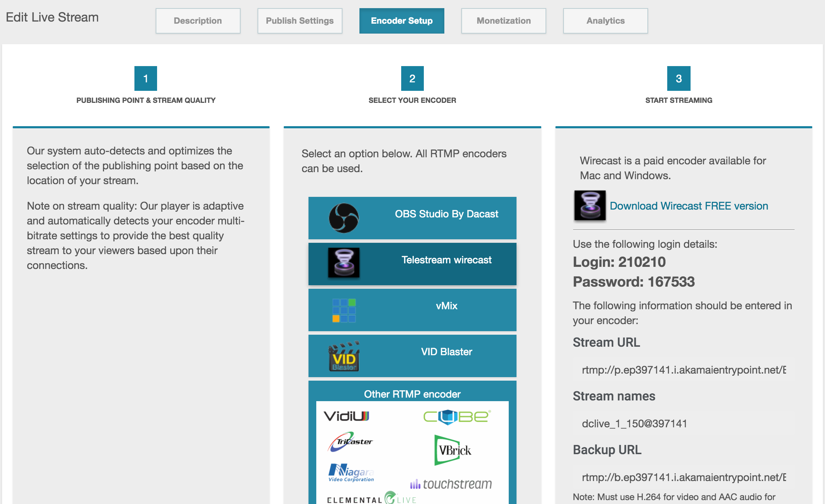
Task: Navigate to the Monetization tab
Action: pyautogui.click(x=504, y=20)
